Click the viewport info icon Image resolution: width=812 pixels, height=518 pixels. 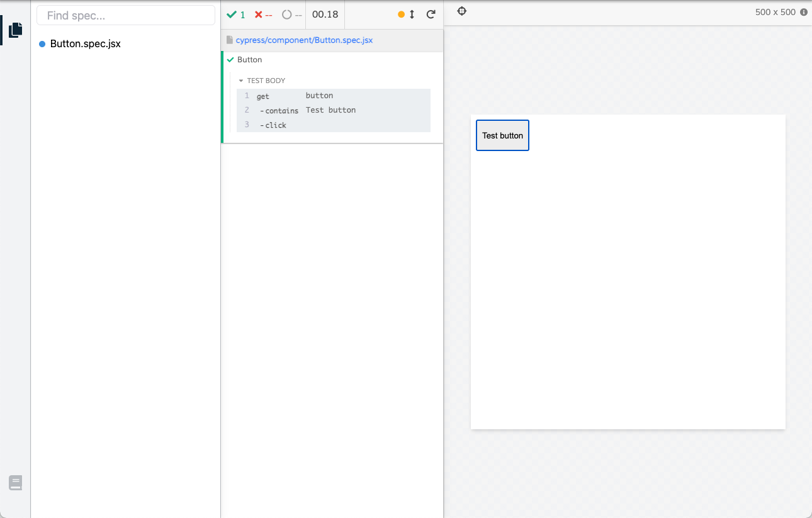(x=804, y=11)
